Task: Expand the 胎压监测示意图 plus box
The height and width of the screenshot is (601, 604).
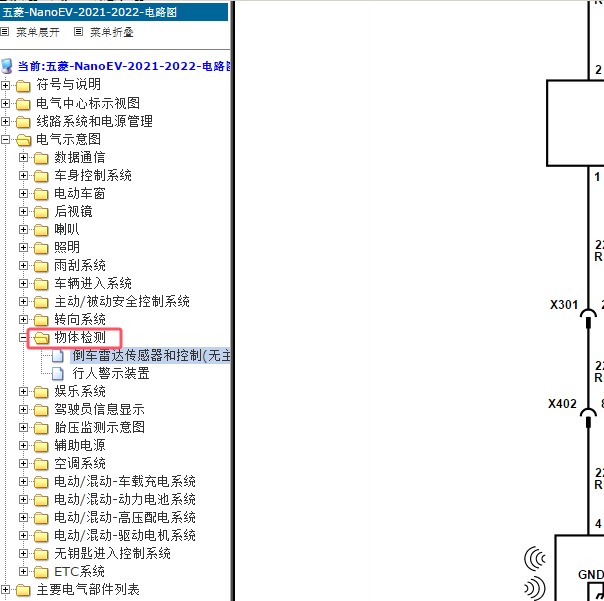Action: pos(23,428)
